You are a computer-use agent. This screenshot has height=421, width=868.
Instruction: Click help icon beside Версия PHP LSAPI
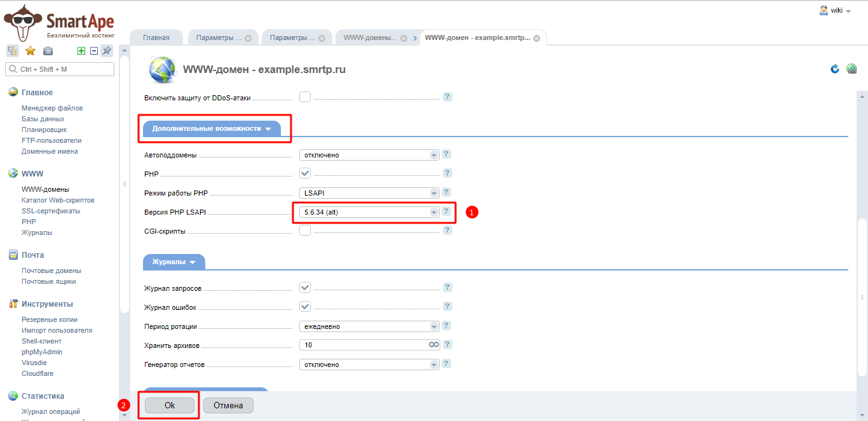click(447, 211)
